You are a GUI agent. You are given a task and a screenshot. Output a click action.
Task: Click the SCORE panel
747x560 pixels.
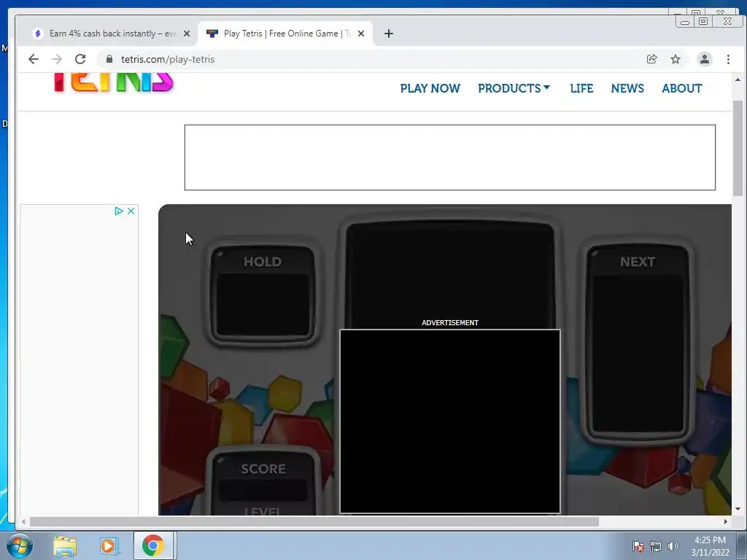[263, 481]
